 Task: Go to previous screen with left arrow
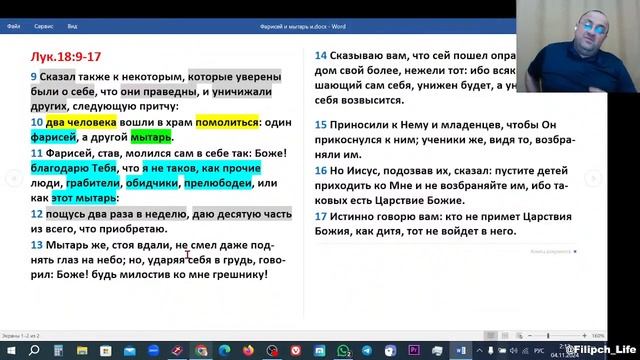click(13, 179)
